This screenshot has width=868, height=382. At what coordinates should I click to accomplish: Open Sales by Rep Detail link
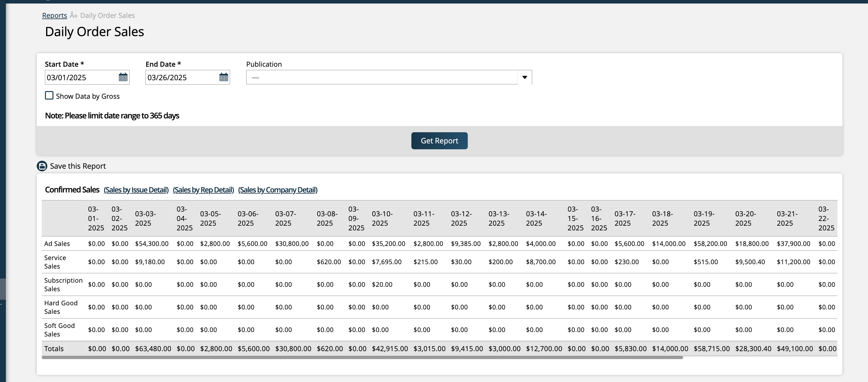tap(203, 190)
